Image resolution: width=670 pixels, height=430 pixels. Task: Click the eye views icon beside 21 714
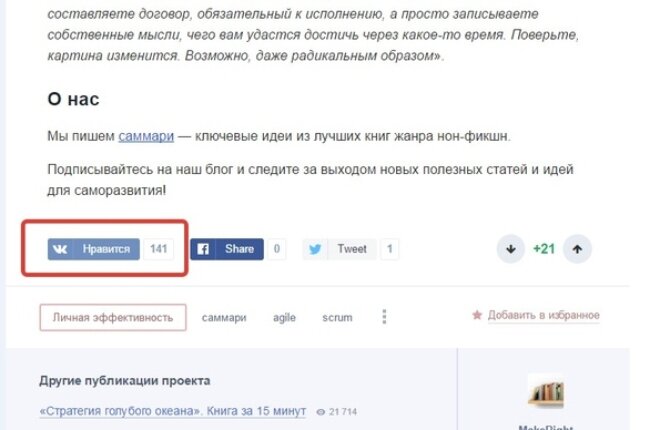(320, 412)
